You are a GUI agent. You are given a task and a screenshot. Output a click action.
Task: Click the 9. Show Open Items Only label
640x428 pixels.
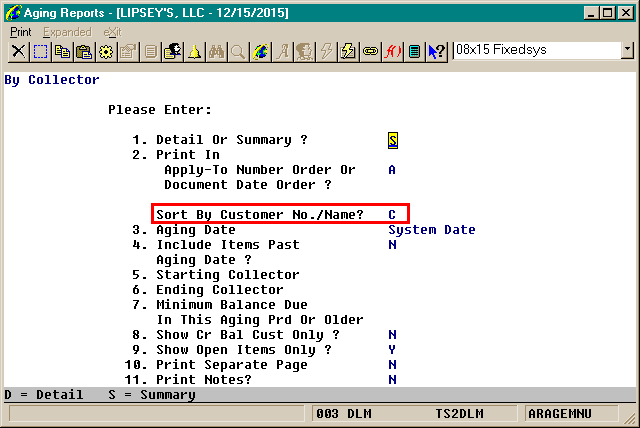coord(231,350)
